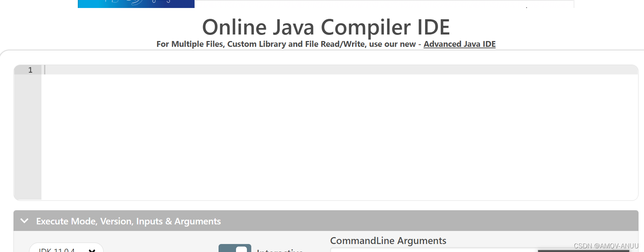Image resolution: width=644 pixels, height=252 pixels.
Task: Click the Online Java Compiler IDE heading
Action: pyautogui.click(x=326, y=27)
